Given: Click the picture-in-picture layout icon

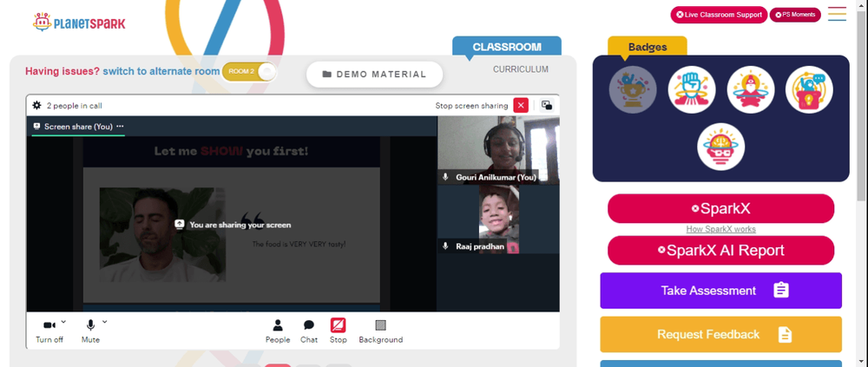Looking at the screenshot, I should tap(546, 105).
